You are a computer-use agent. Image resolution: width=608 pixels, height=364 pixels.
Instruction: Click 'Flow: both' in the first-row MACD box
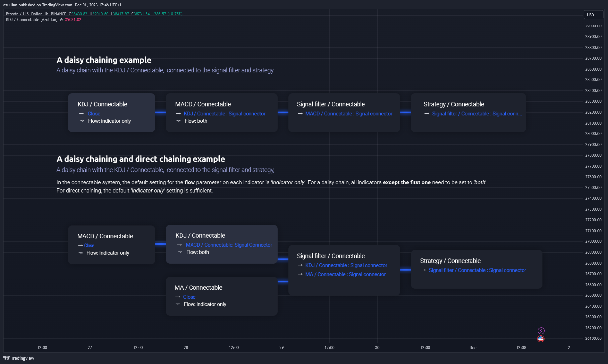pyautogui.click(x=196, y=121)
